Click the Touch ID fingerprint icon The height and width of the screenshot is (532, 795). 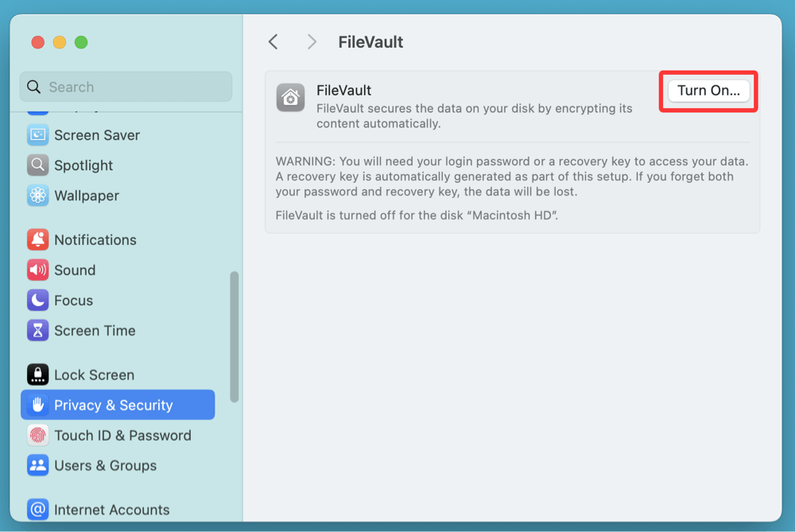click(37, 436)
